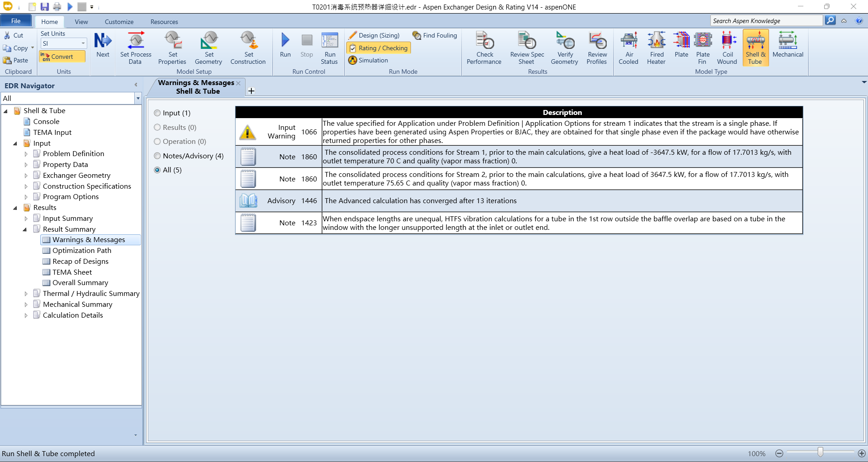Open Set Geometry tool

208,48
